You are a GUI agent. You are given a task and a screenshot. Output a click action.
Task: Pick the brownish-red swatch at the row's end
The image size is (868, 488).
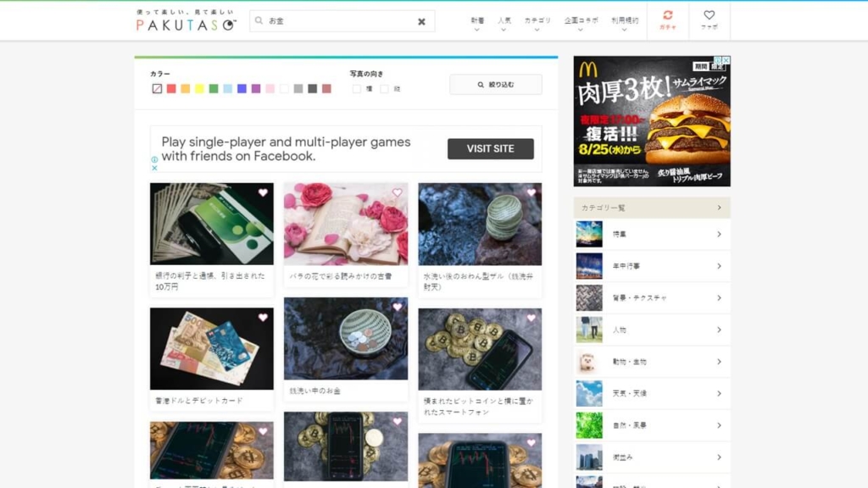(326, 88)
